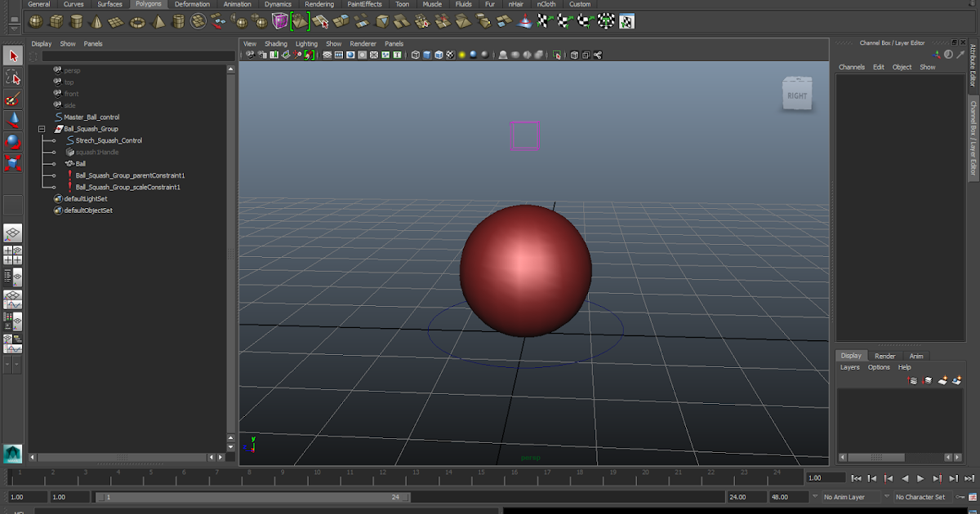Enable the resolution gate overlay in the viewport

349,55
